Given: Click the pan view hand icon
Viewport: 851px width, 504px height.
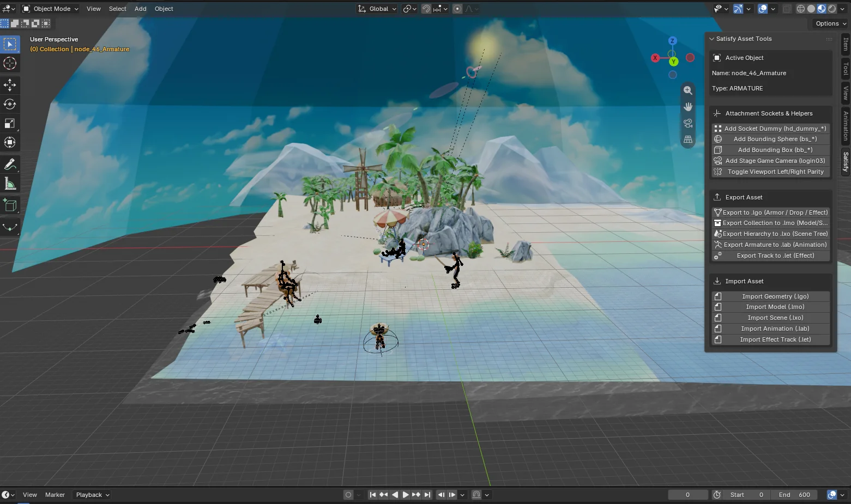Looking at the screenshot, I should pos(688,107).
